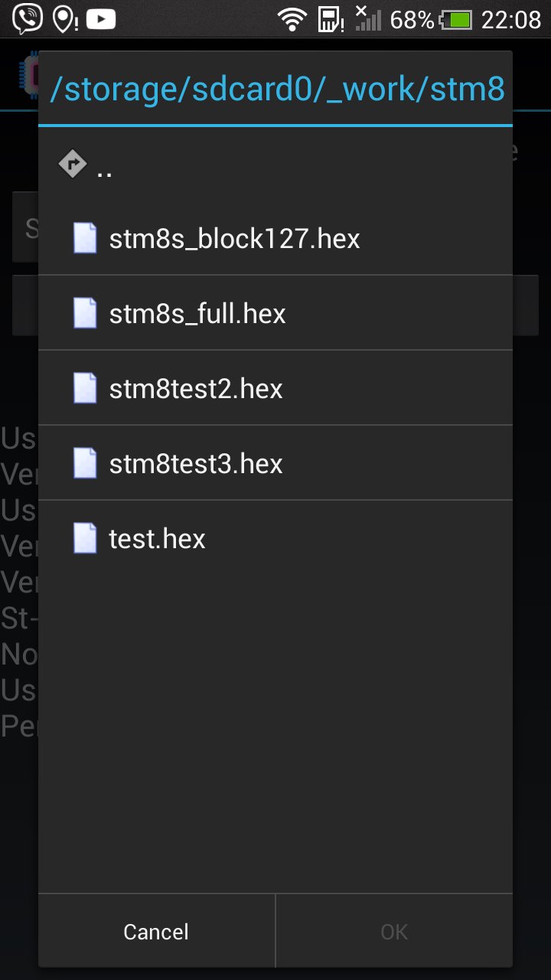Choose stm8s_full.hex from the list
The height and width of the screenshot is (980, 551).
pos(197,313)
